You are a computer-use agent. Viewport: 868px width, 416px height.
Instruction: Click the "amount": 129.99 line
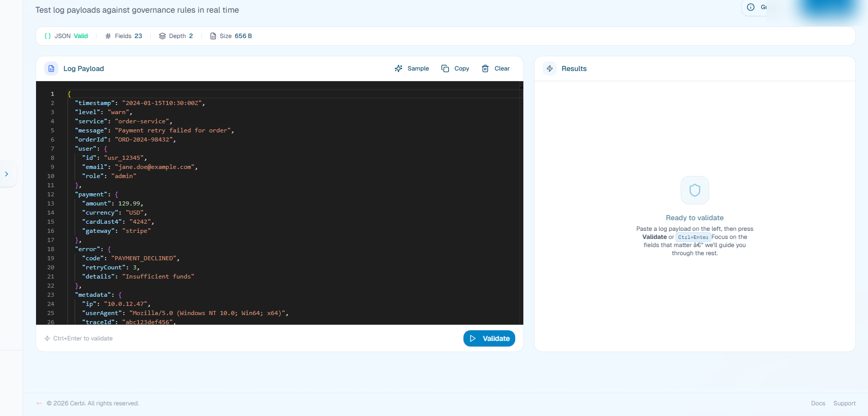113,203
